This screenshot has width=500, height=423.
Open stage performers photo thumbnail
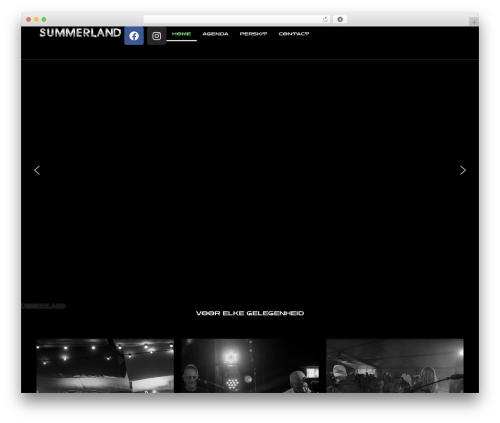[x=250, y=366]
